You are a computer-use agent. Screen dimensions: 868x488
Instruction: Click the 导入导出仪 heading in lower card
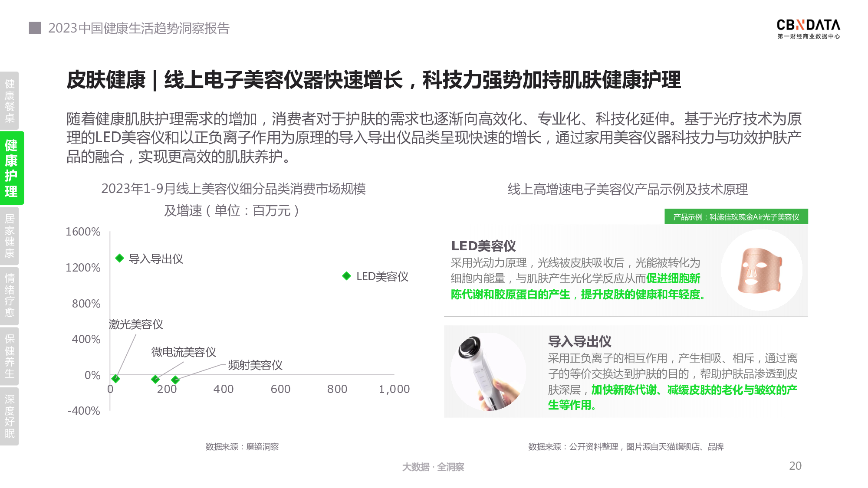click(579, 341)
